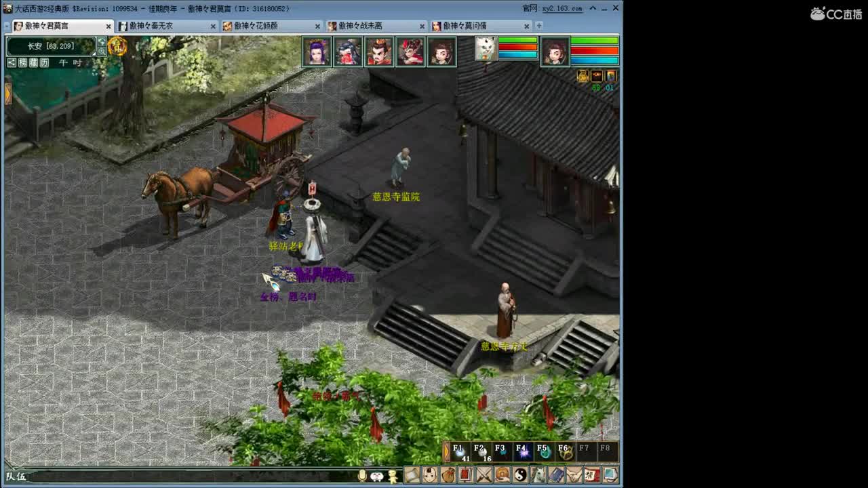The image size is (868, 488).
Task: Click the handshake friends icon
Action: (x=574, y=475)
